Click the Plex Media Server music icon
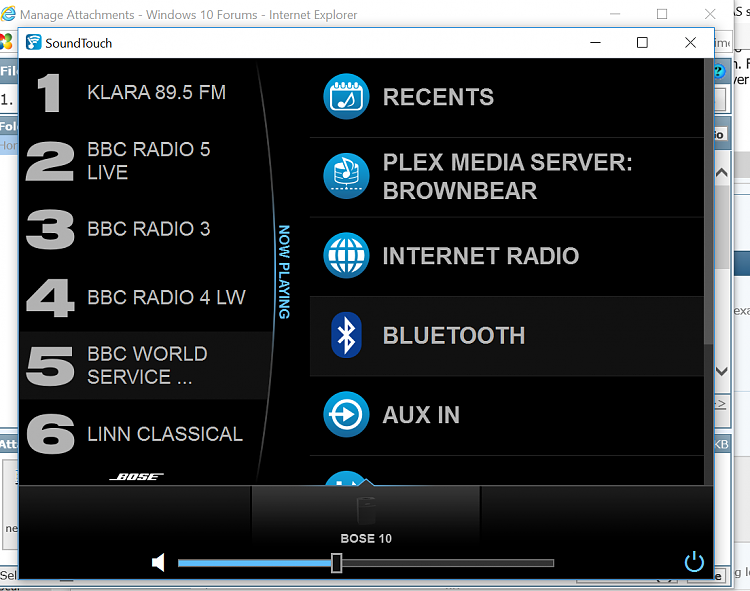This screenshot has height=591, width=750. click(x=346, y=175)
